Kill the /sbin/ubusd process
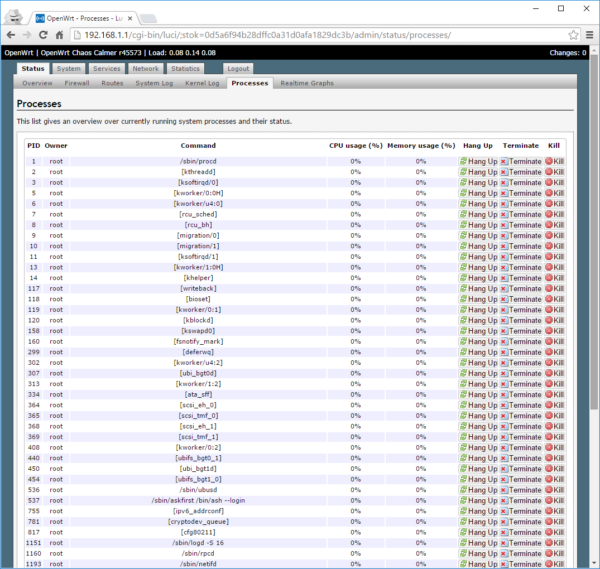This screenshot has height=569, width=600. [554, 490]
